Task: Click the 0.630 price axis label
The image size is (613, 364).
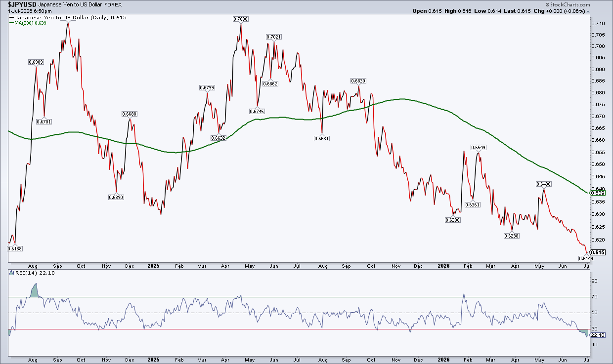Action: 597,214
